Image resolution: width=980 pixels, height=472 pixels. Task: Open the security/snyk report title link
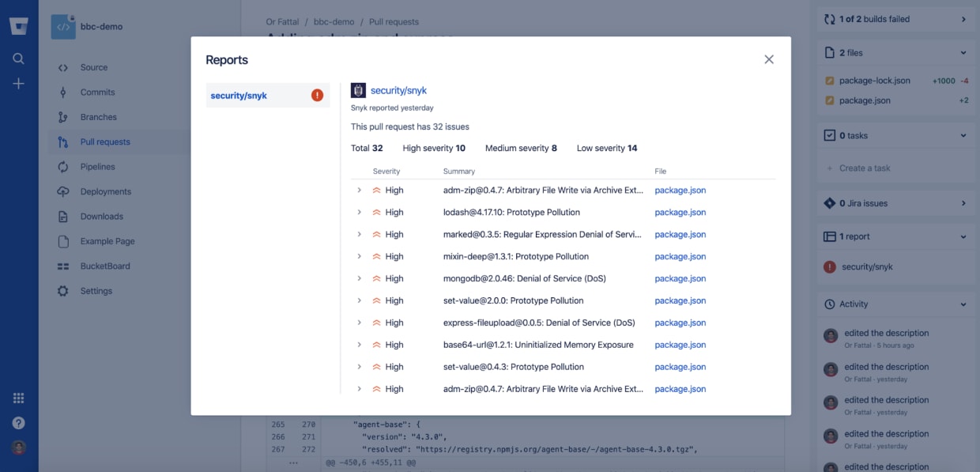pyautogui.click(x=398, y=91)
